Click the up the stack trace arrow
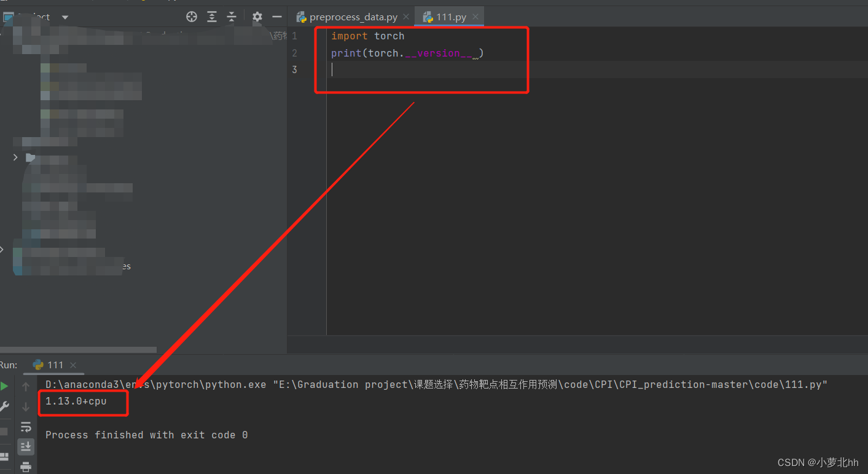The image size is (868, 474). pos(26,387)
